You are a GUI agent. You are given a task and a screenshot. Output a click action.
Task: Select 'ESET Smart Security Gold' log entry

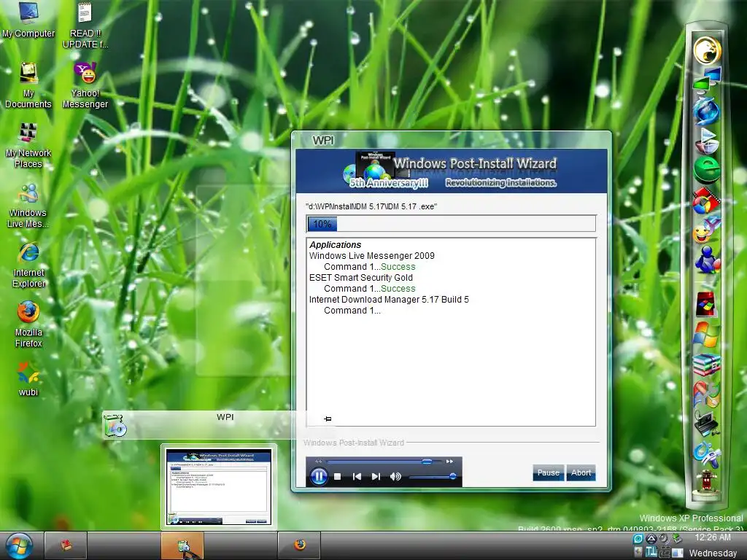click(x=360, y=278)
